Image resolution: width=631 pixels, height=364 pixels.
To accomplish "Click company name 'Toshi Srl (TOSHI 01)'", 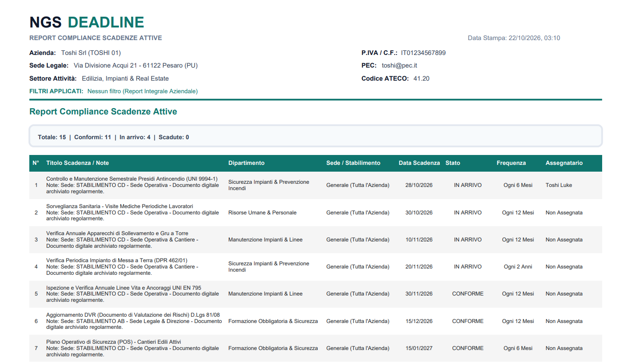I will [91, 53].
